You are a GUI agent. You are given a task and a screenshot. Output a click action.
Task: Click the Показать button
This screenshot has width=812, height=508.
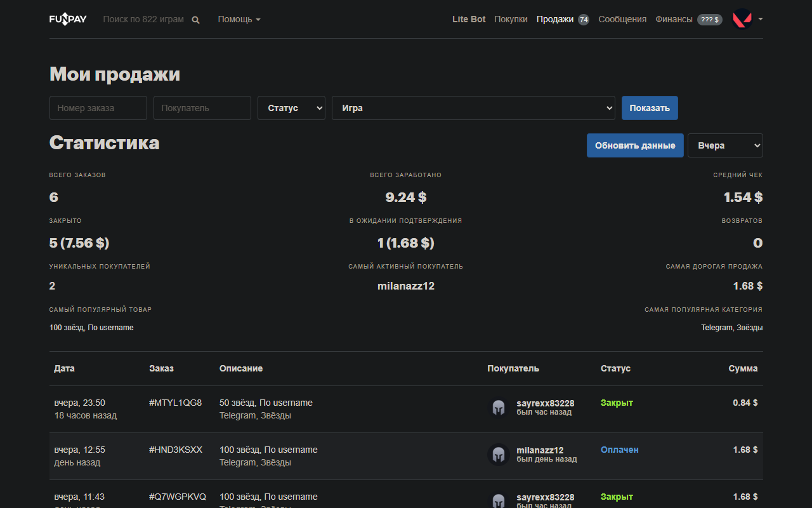650,108
